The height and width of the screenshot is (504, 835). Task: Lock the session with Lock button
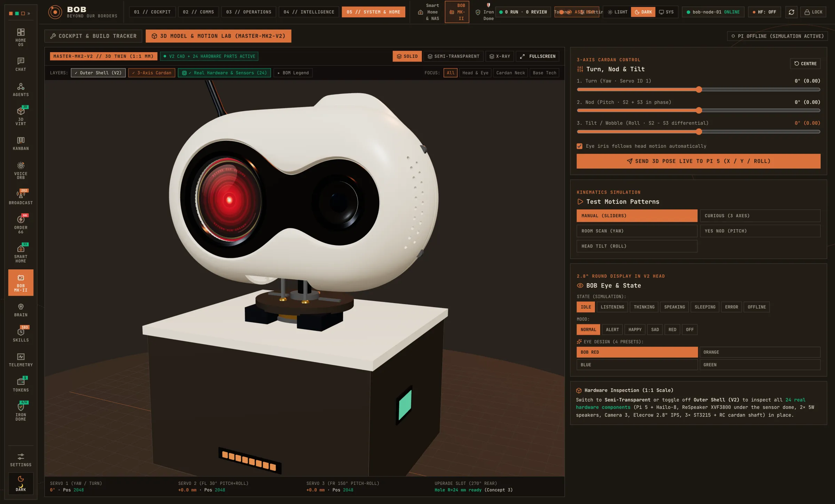click(x=813, y=12)
